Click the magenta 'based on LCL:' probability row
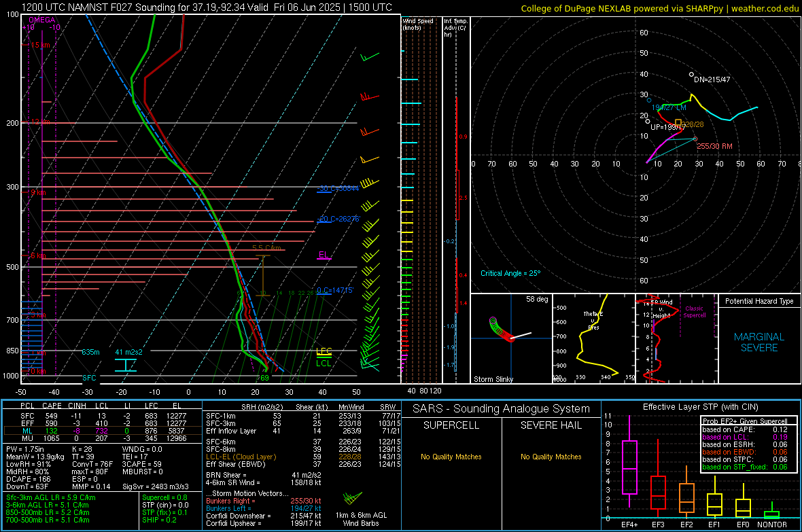 [x=745, y=437]
